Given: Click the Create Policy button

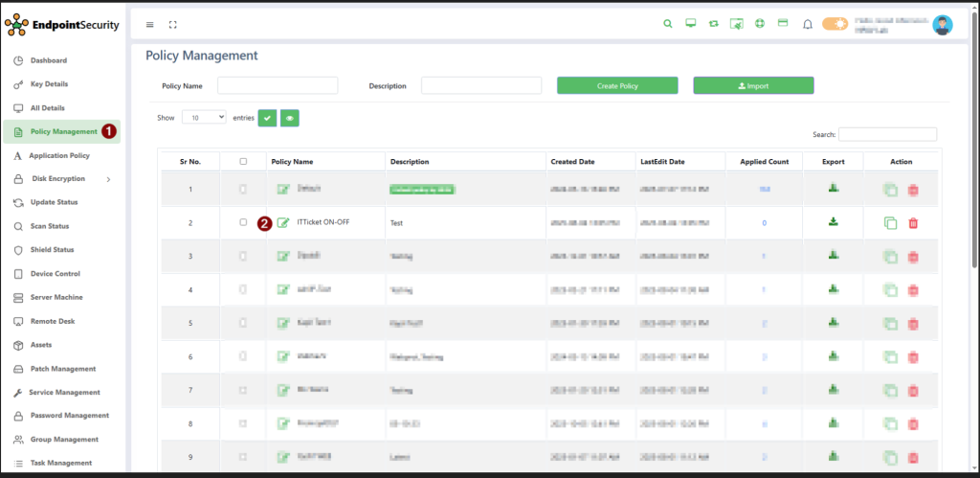Looking at the screenshot, I should pos(617,86).
